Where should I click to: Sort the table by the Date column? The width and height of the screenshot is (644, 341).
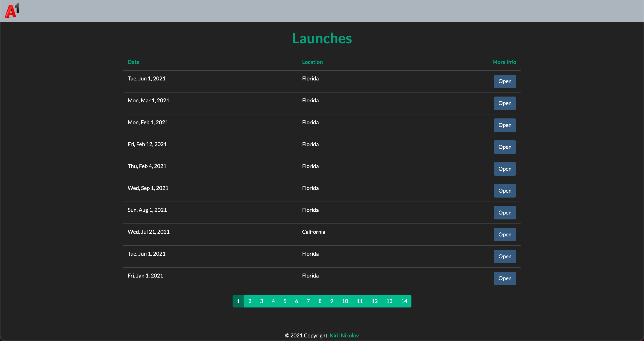[x=133, y=62]
